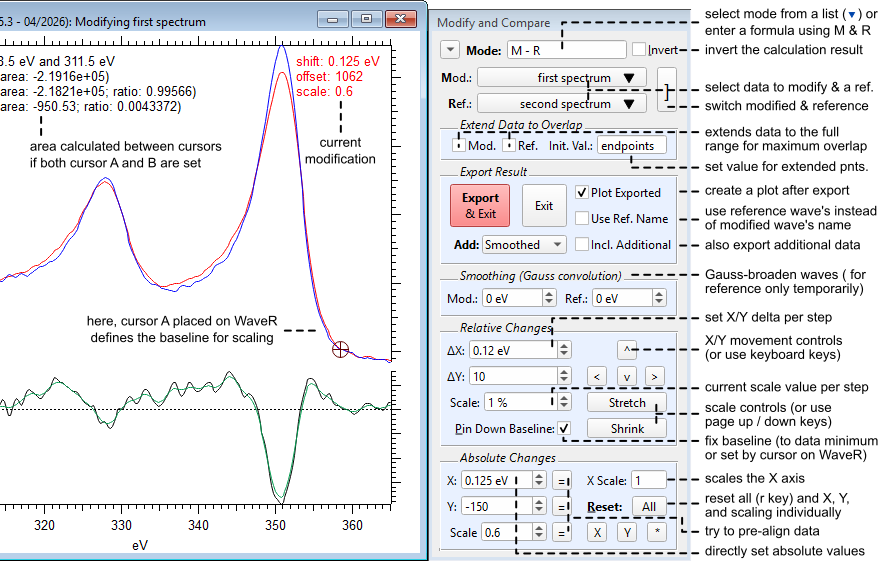The image size is (880, 561).
Task: Click the move-down arrow button
Action: 626,376
